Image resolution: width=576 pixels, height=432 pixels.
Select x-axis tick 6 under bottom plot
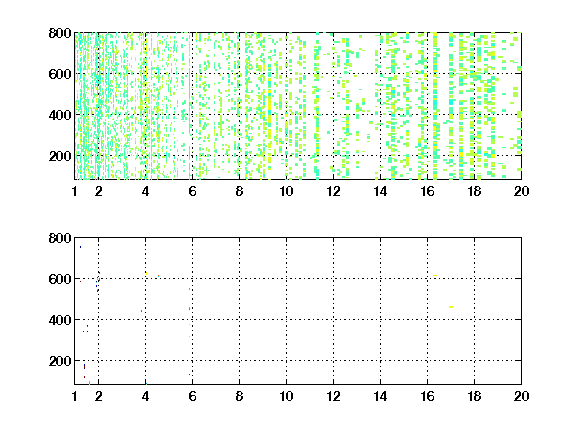pyautogui.click(x=192, y=396)
